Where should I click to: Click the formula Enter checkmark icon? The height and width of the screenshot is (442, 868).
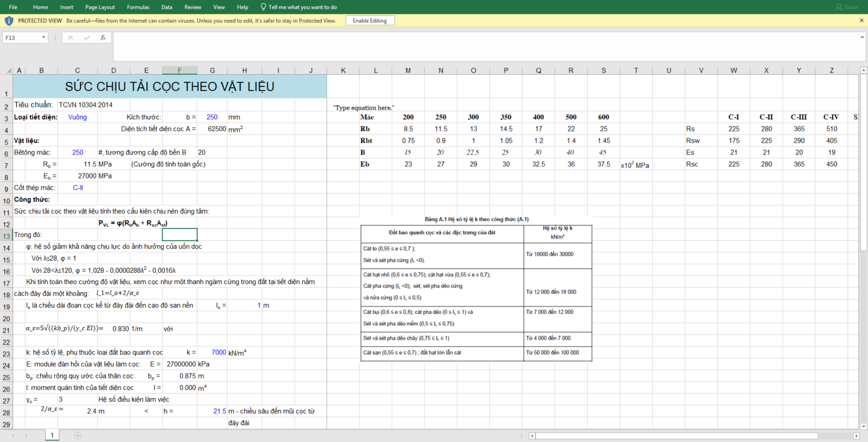point(87,37)
